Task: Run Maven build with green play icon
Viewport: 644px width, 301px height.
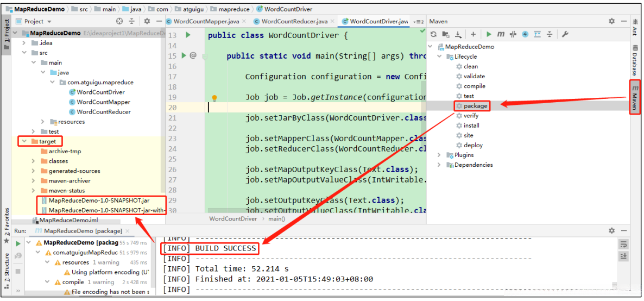Action: coord(489,35)
